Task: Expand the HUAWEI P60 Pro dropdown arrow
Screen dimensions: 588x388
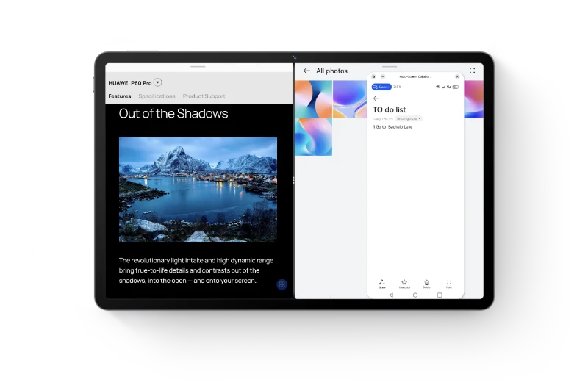Action: coord(157,83)
